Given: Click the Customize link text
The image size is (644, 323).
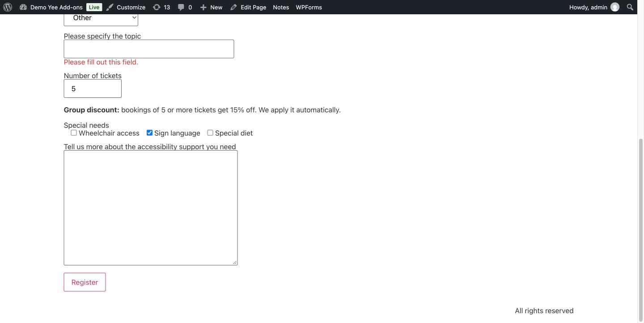Looking at the screenshot, I should point(131,7).
